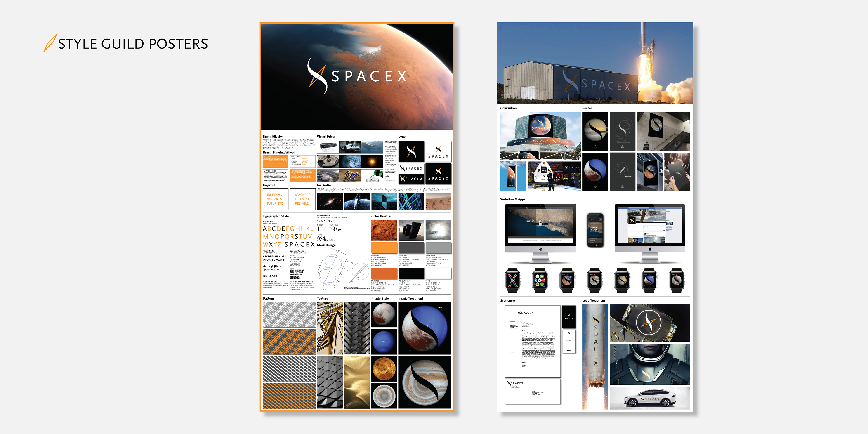This screenshot has width=868, height=434.
Task: Select the Pattern heading
Action: pos(268,299)
